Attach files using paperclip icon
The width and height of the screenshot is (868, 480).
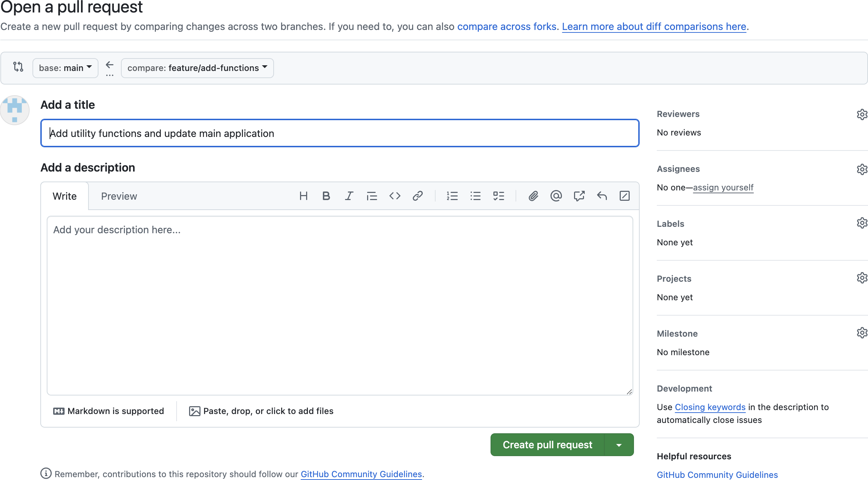coord(533,196)
